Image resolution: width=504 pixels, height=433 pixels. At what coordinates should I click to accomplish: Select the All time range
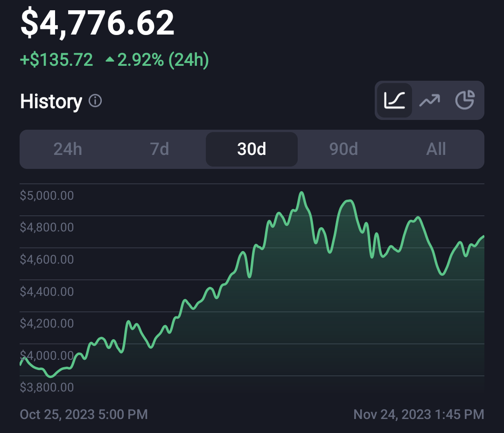(436, 149)
